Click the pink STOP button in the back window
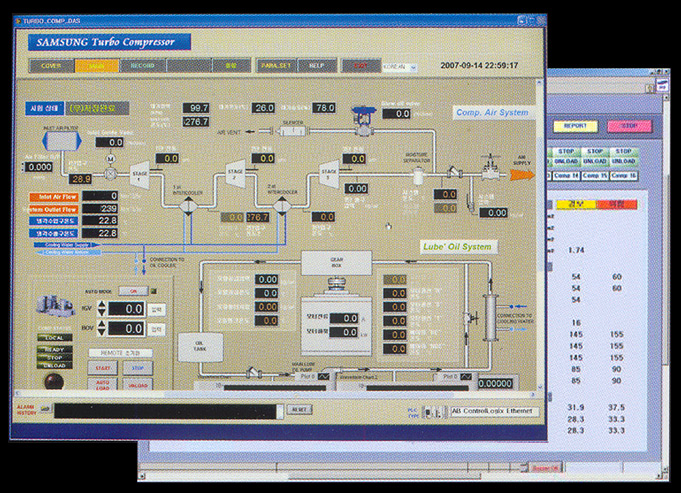681x493 pixels. (629, 126)
